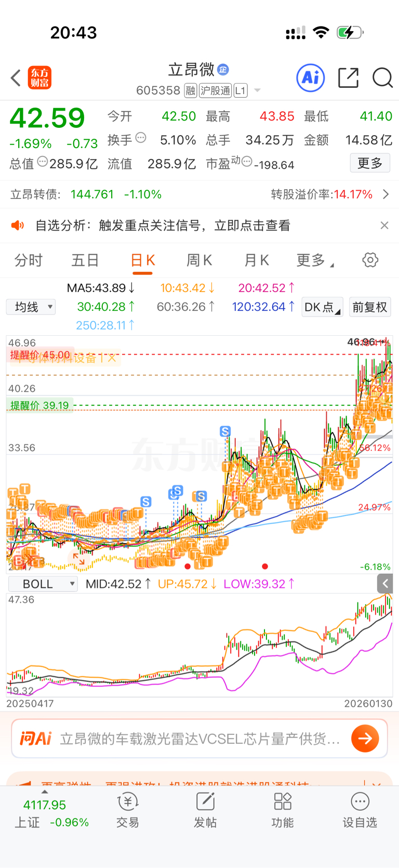Tap the MA250 28.11 value
The image size is (399, 868).
[105, 325]
